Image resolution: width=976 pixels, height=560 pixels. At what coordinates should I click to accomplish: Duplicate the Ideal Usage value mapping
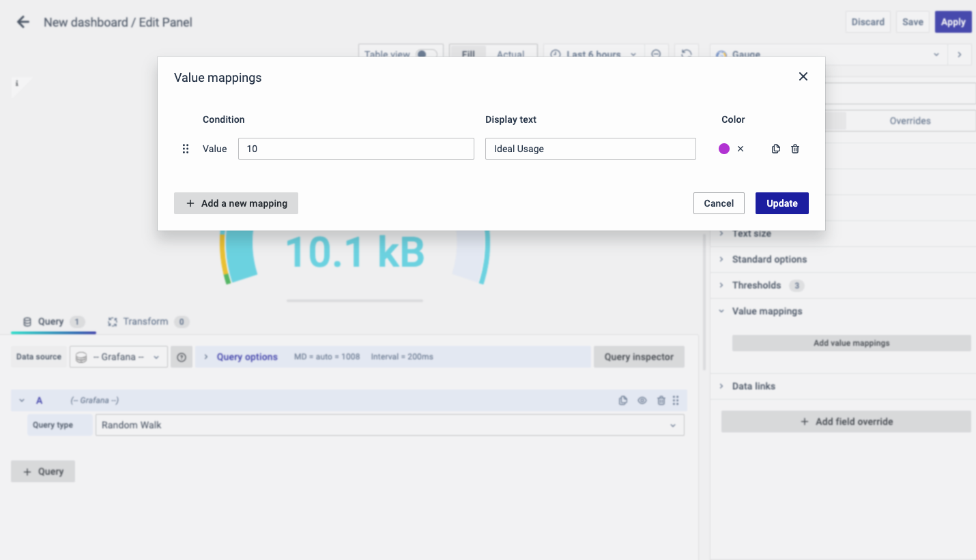coord(775,149)
